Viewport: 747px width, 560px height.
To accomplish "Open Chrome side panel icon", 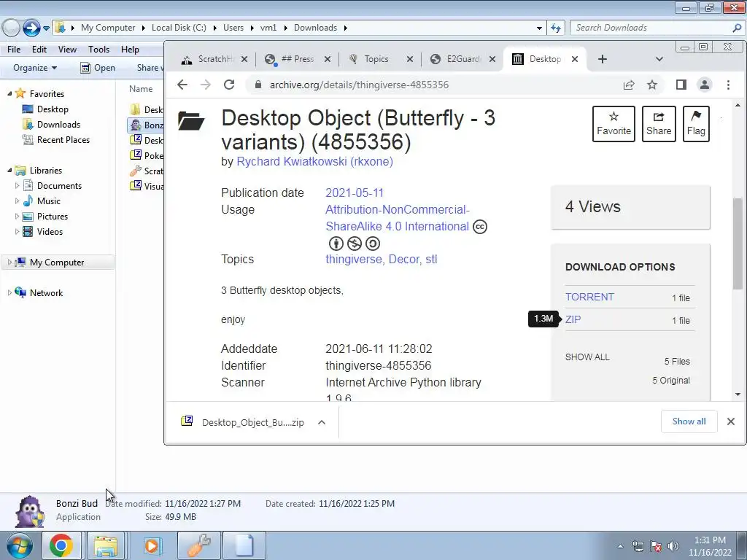I will pyautogui.click(x=681, y=85).
